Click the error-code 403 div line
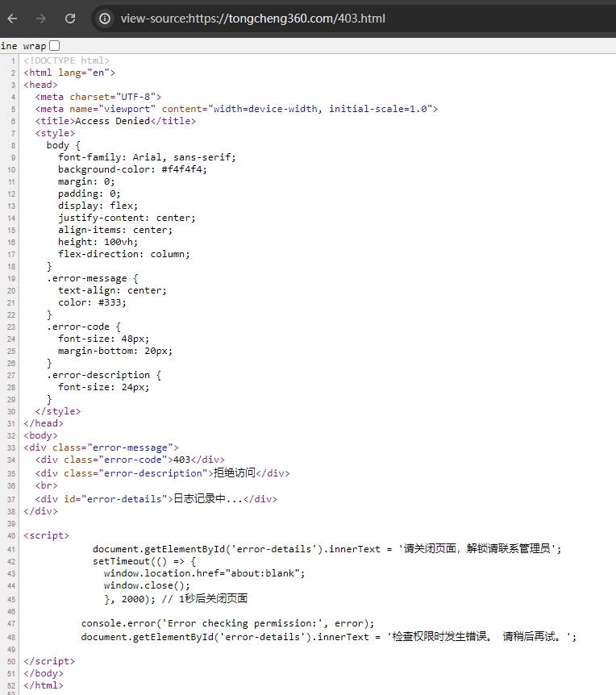Image resolution: width=616 pixels, height=695 pixels. click(130, 460)
